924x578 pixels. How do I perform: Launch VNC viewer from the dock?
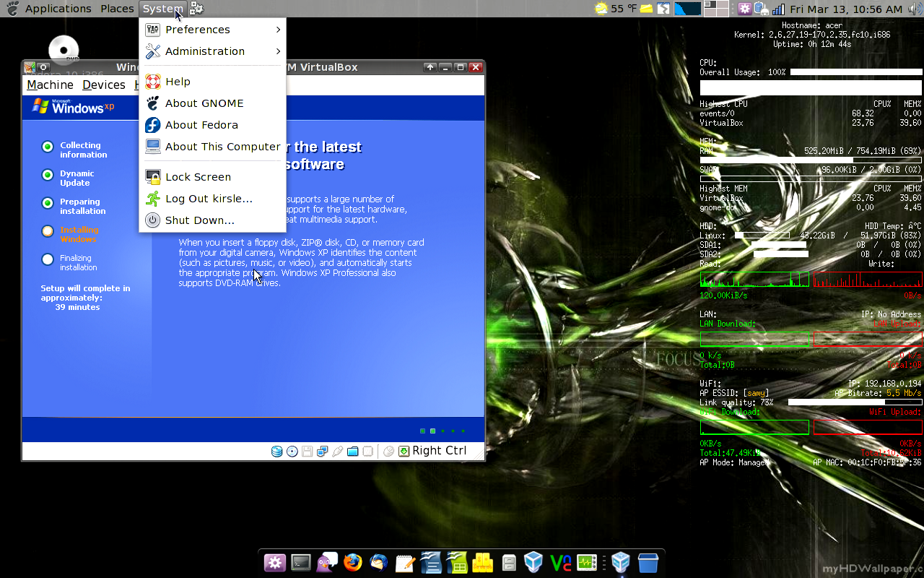click(560, 562)
